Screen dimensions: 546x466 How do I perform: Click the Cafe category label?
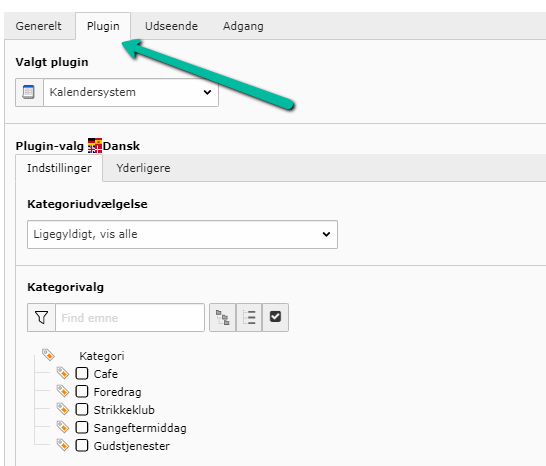pyautogui.click(x=106, y=374)
